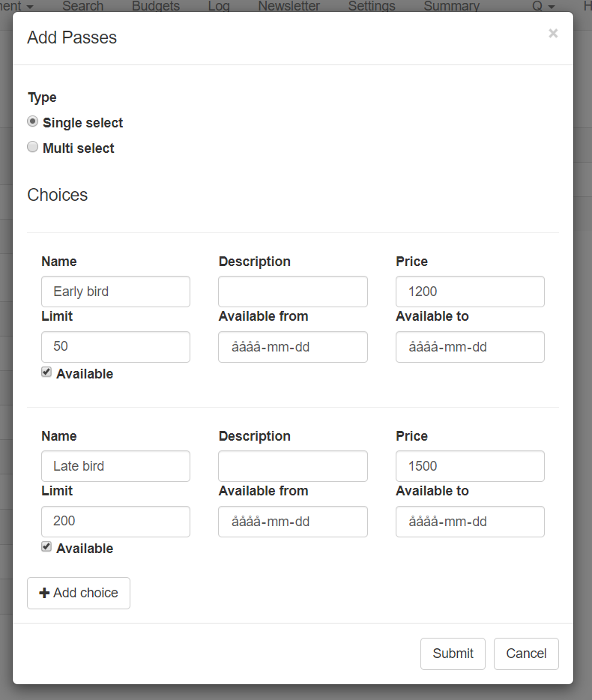Select the Single select radio option
This screenshot has height=700, width=592.
pyautogui.click(x=33, y=121)
